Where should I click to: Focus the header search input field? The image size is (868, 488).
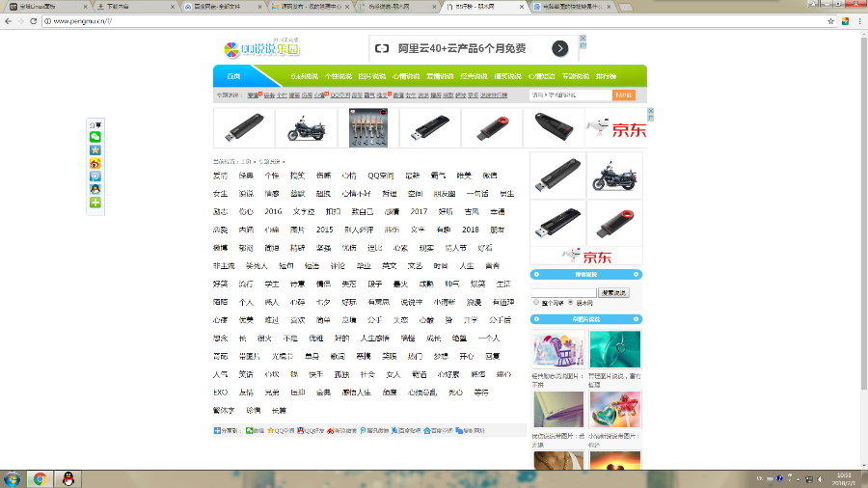click(570, 95)
